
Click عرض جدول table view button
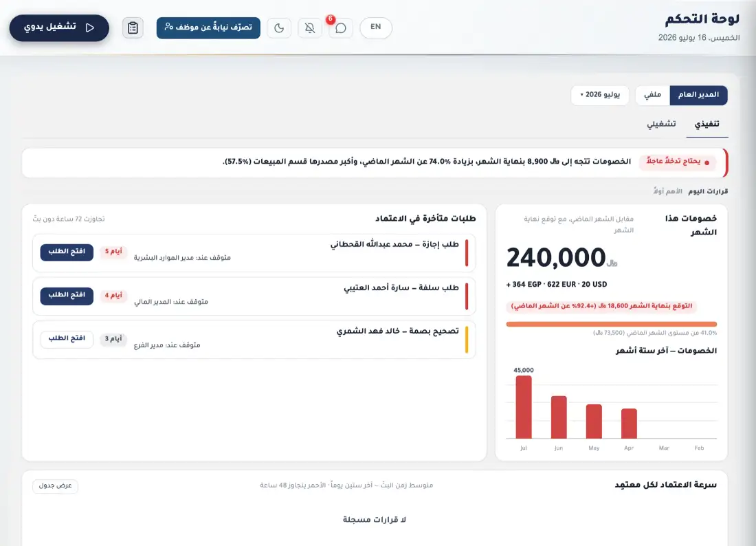(55, 485)
